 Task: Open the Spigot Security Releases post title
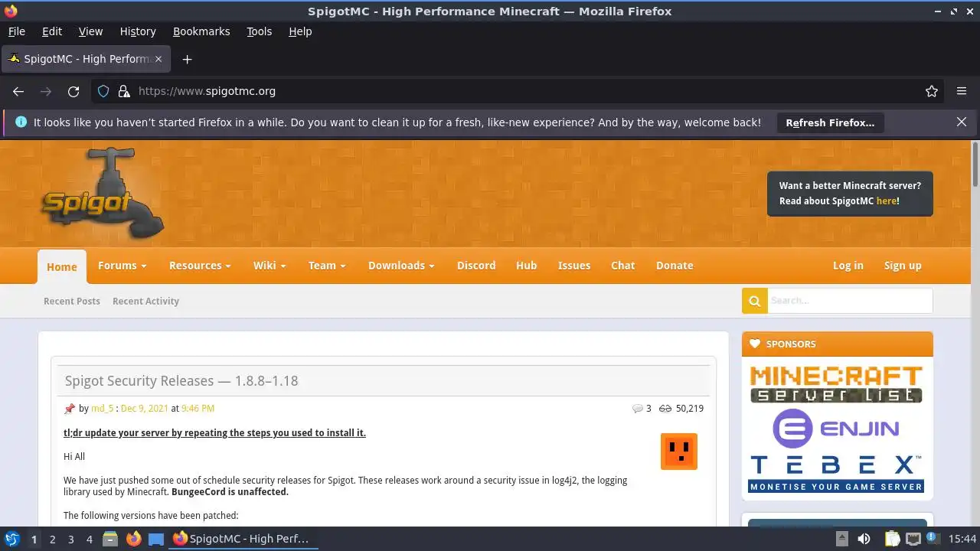(x=181, y=380)
